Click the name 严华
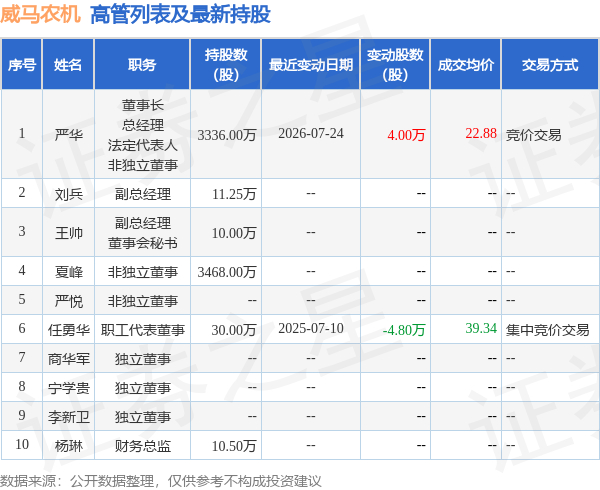 point(68,134)
